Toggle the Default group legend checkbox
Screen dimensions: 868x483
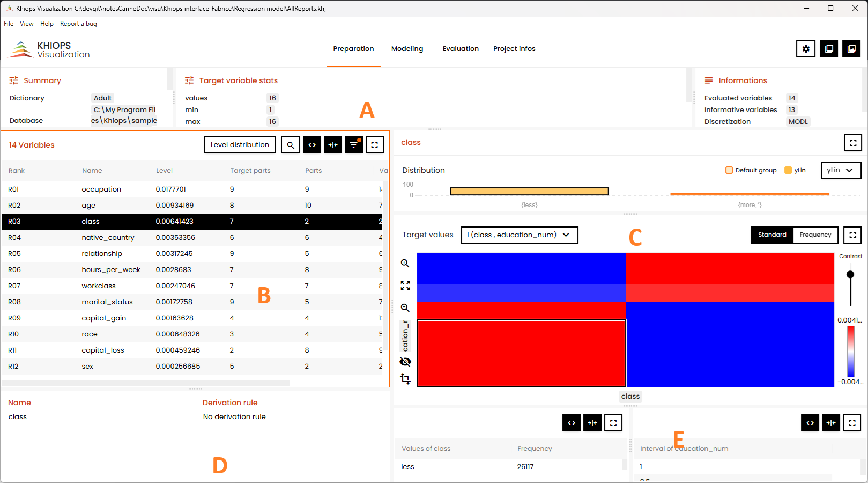(x=729, y=170)
